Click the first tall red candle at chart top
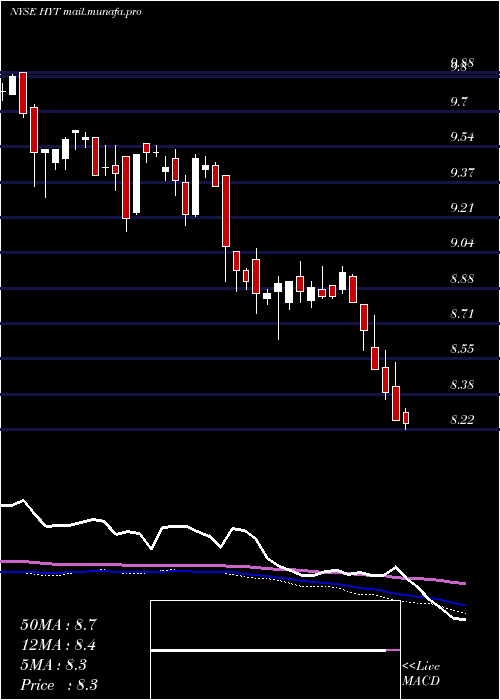 click(23, 93)
